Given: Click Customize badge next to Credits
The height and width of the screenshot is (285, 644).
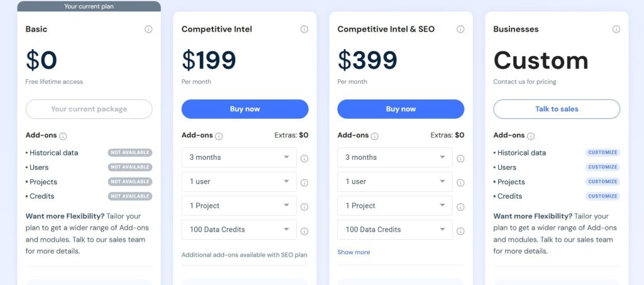Looking at the screenshot, I should [x=602, y=196].
